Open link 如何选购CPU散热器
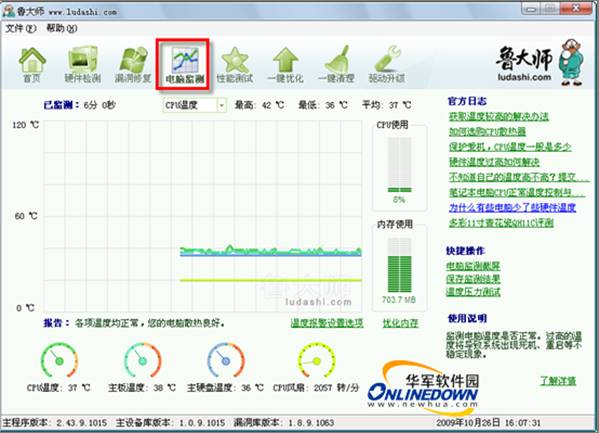Image resolution: width=599 pixels, height=433 pixels. 487,131
